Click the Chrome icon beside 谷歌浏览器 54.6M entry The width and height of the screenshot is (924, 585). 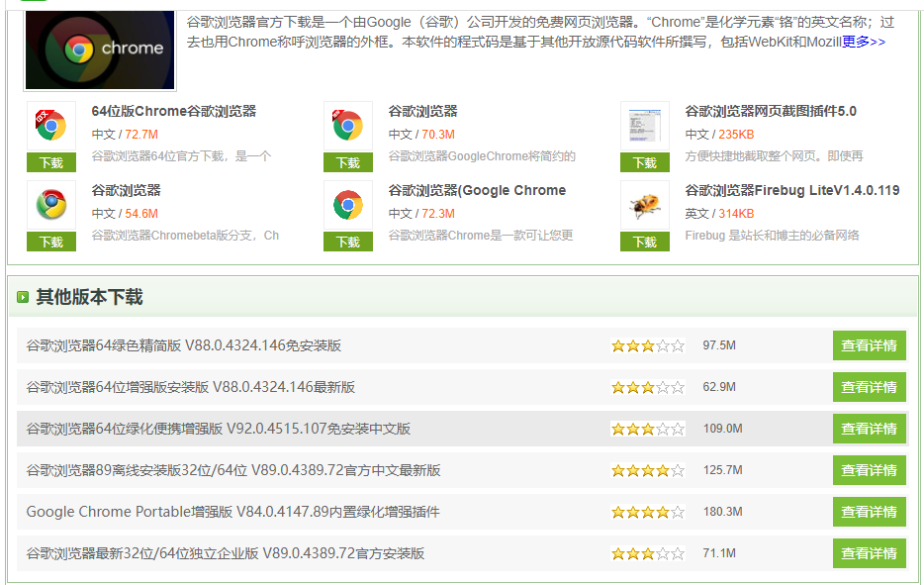(51, 203)
